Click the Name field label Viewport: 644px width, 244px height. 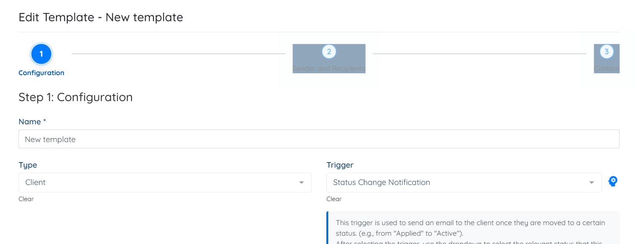30,122
